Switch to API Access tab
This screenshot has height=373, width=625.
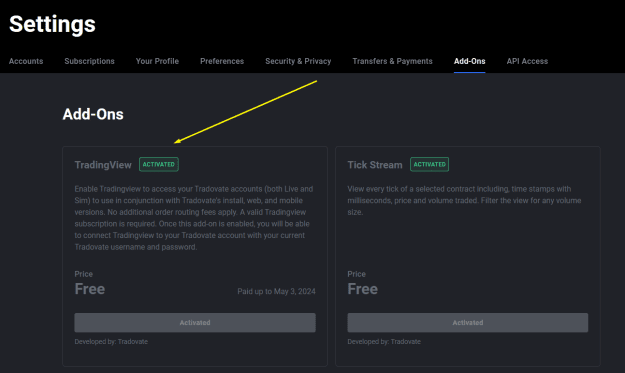(527, 61)
